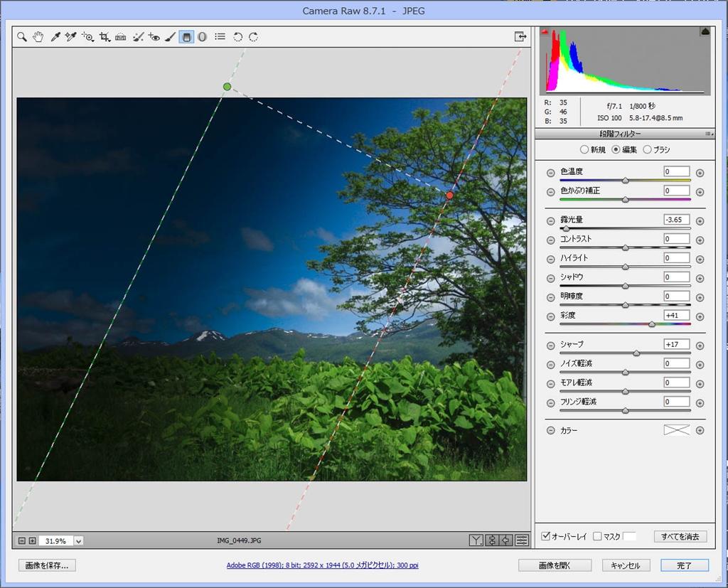Zoom out with the minus button
Viewport: 728px width, 588px height.
pos(22,540)
